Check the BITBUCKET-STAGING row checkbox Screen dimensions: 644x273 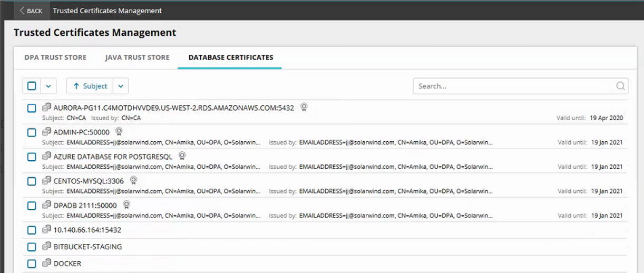click(x=32, y=247)
